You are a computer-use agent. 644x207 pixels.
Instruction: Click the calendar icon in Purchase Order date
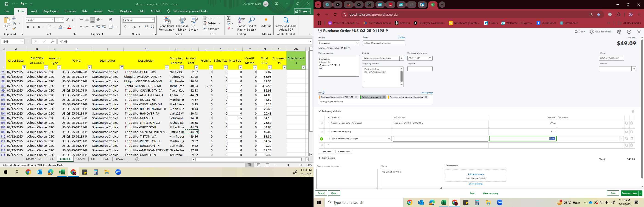(x=430, y=58)
